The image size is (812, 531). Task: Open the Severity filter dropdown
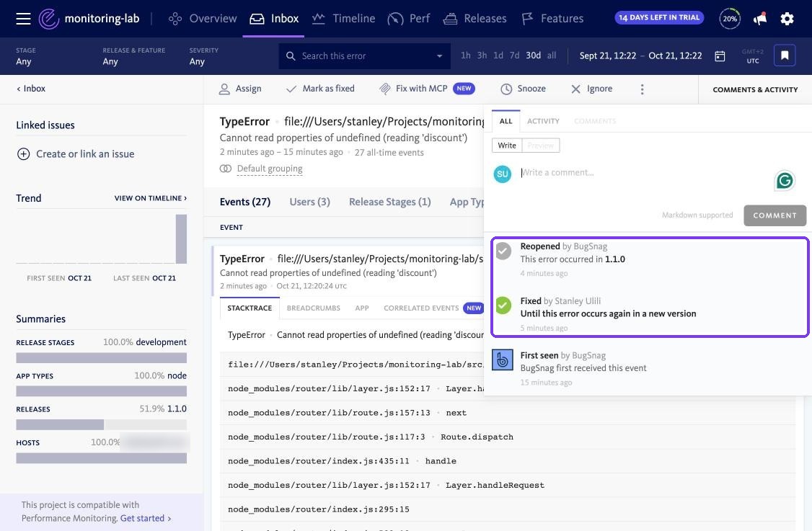pyautogui.click(x=203, y=56)
